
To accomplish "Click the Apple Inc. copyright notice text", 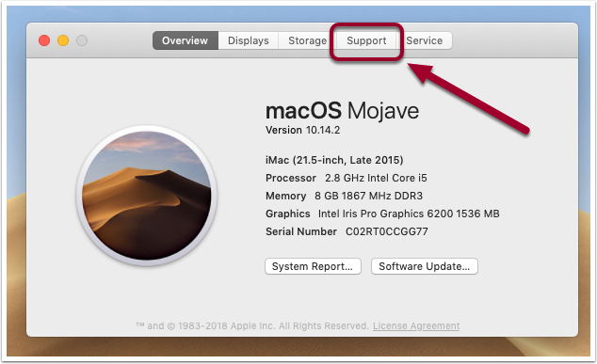I will pyautogui.click(x=252, y=326).
